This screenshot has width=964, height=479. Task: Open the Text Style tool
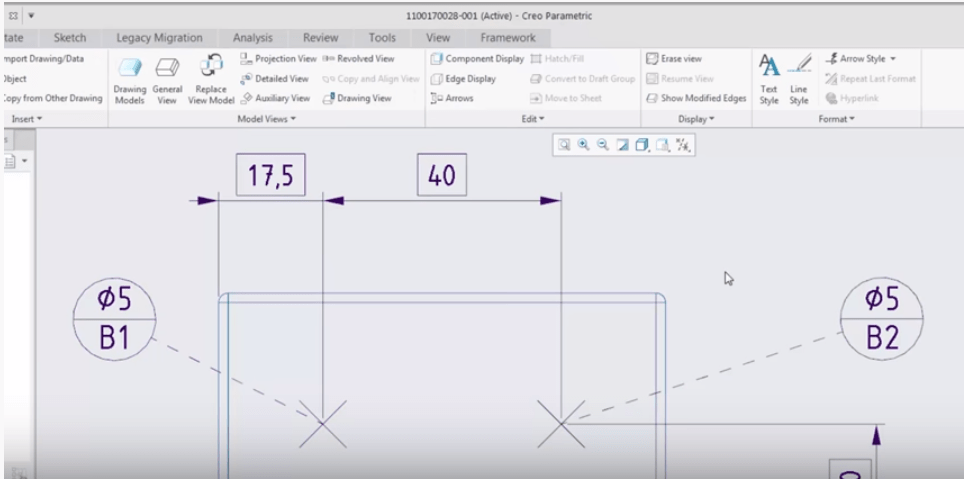point(769,76)
